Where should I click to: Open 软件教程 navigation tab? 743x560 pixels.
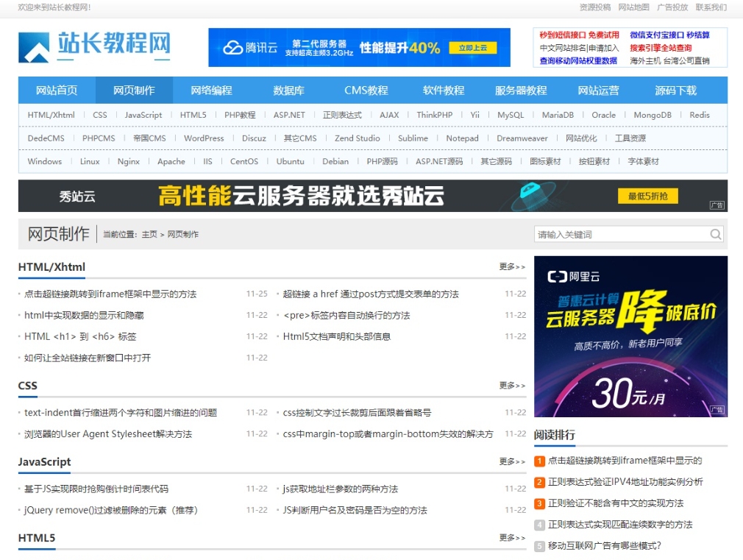[x=444, y=90]
